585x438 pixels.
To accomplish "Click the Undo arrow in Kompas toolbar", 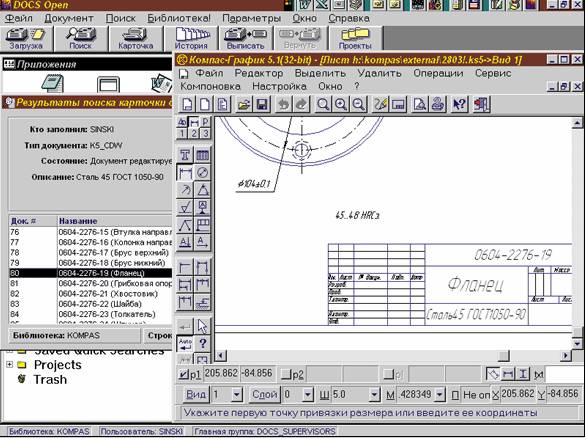I will point(283,104).
